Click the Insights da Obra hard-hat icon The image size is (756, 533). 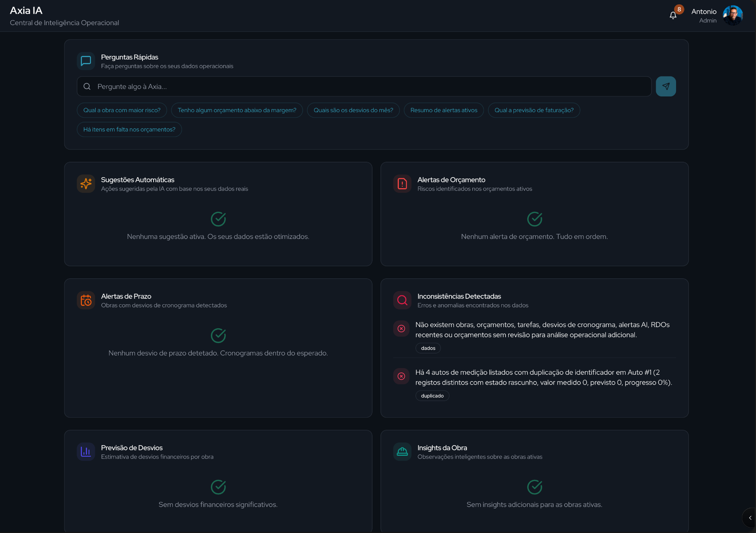tap(402, 452)
